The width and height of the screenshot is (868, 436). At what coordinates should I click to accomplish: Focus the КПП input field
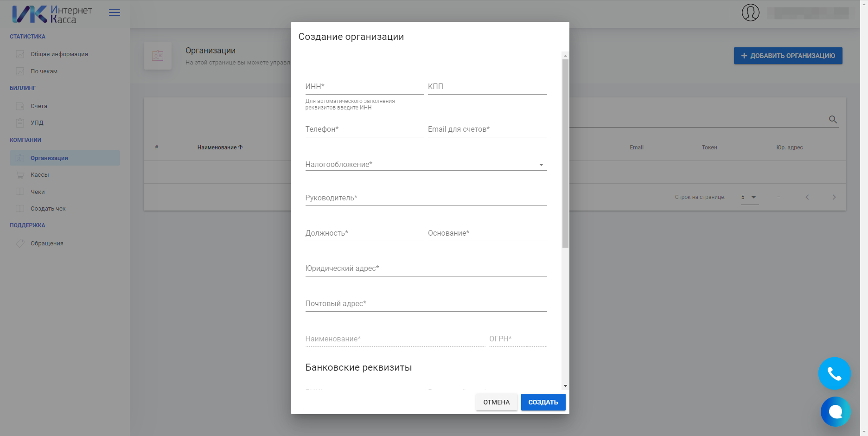[487, 87]
